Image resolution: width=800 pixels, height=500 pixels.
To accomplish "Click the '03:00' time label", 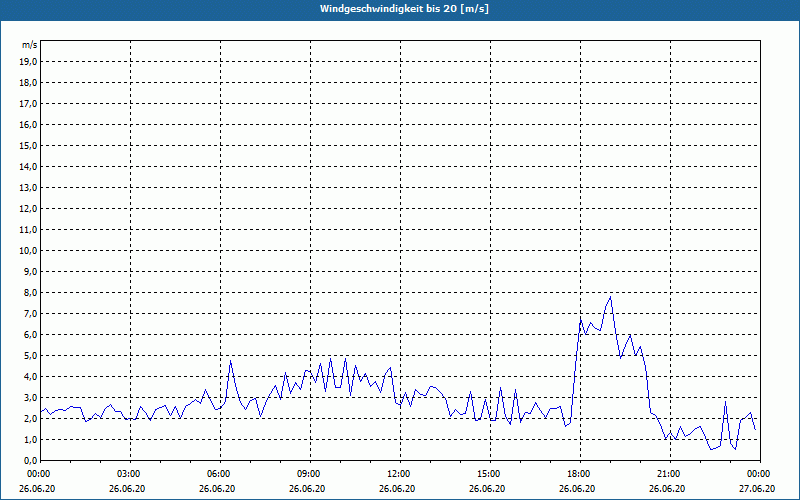I will point(129,474).
